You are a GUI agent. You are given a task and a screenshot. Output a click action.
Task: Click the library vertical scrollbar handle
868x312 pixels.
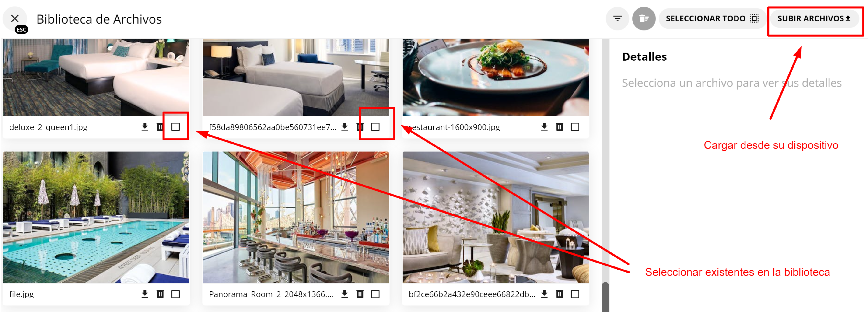click(605, 297)
